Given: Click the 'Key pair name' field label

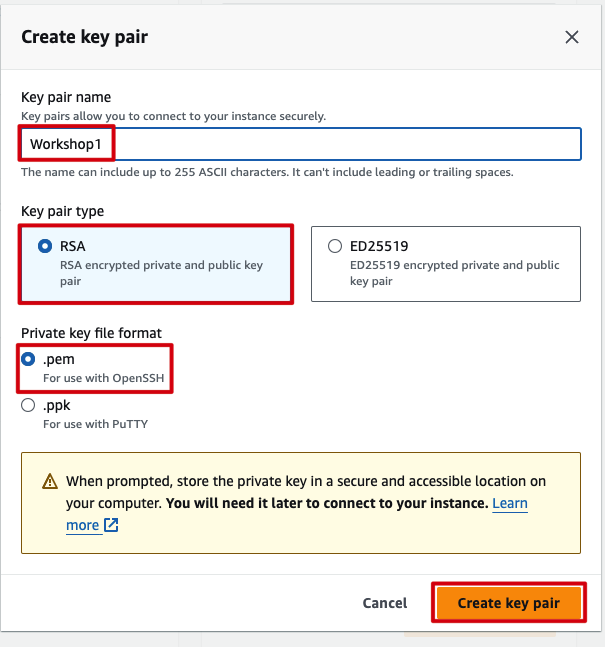Looking at the screenshot, I should [x=66, y=97].
